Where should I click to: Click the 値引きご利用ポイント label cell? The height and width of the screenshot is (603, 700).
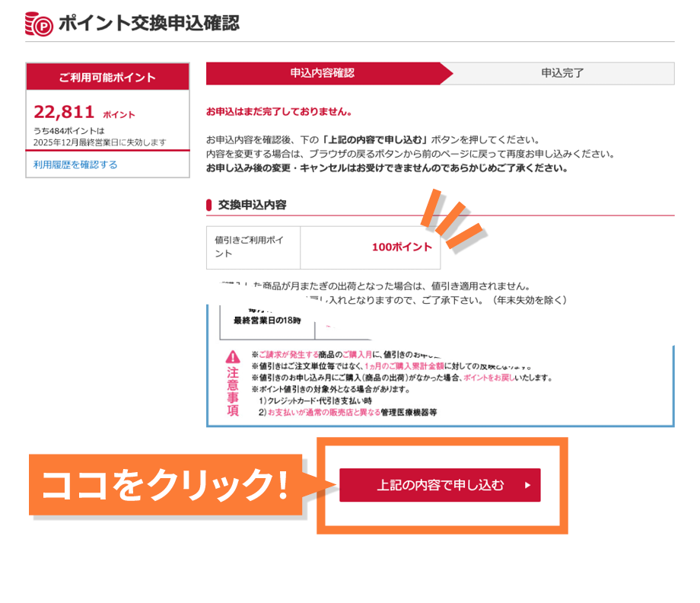(x=253, y=247)
